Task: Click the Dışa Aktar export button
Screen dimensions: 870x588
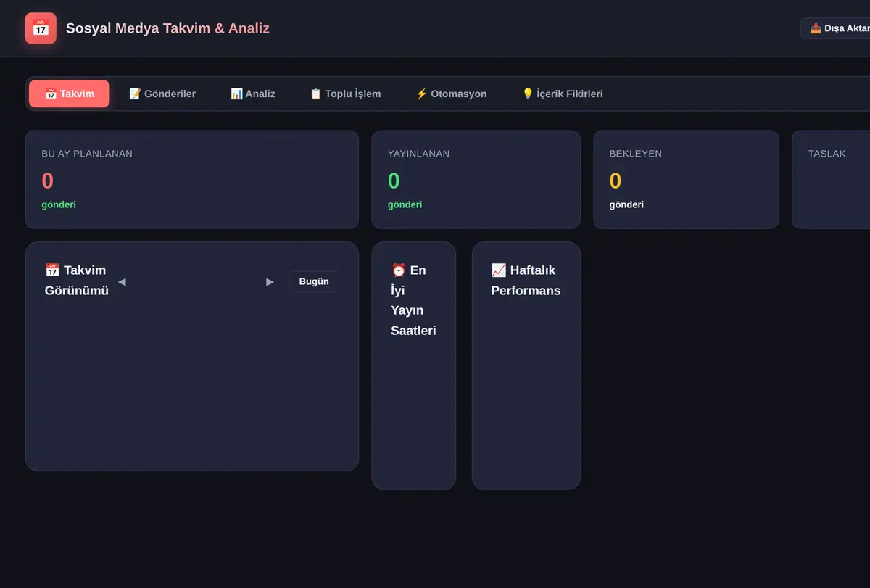Action: click(x=837, y=28)
